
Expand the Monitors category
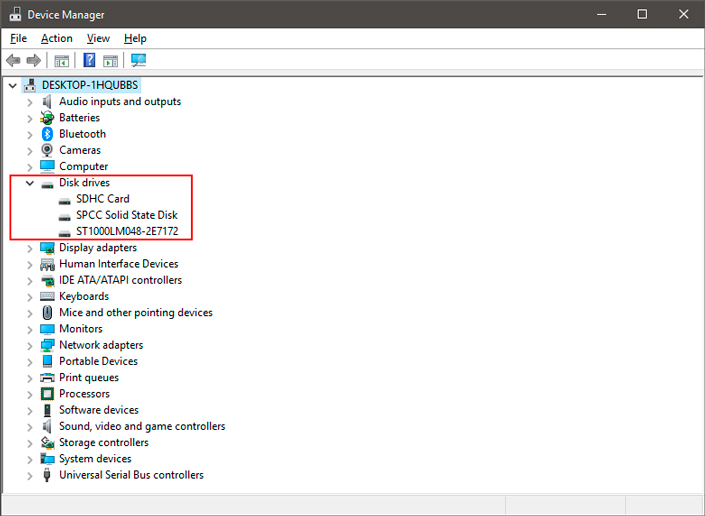(30, 329)
